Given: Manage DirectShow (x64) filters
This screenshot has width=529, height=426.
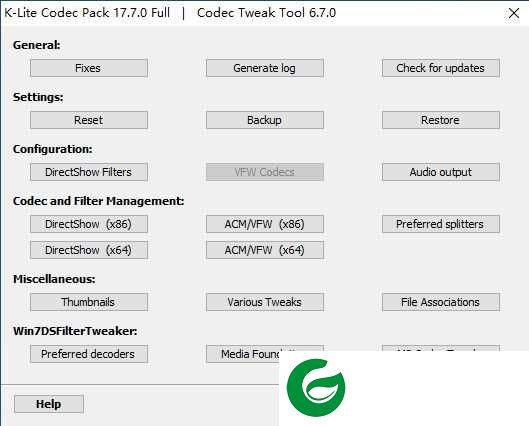Looking at the screenshot, I should 89,250.
